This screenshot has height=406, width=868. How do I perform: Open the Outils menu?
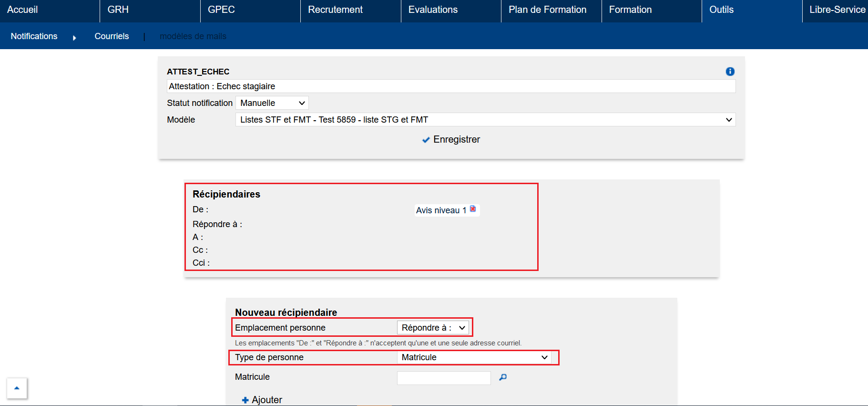tap(721, 10)
